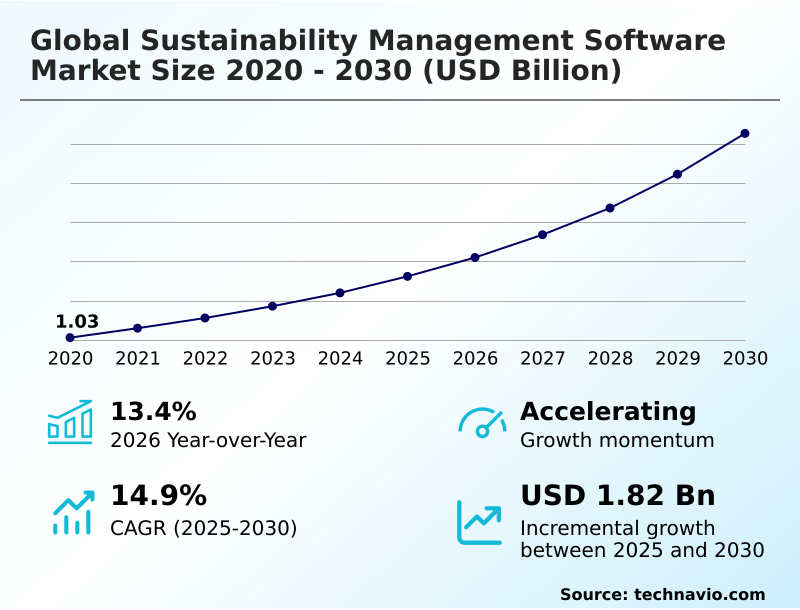This screenshot has height=610, width=800.
Task: Click the 2026 Year-over-Year caption
Action: pos(208,440)
